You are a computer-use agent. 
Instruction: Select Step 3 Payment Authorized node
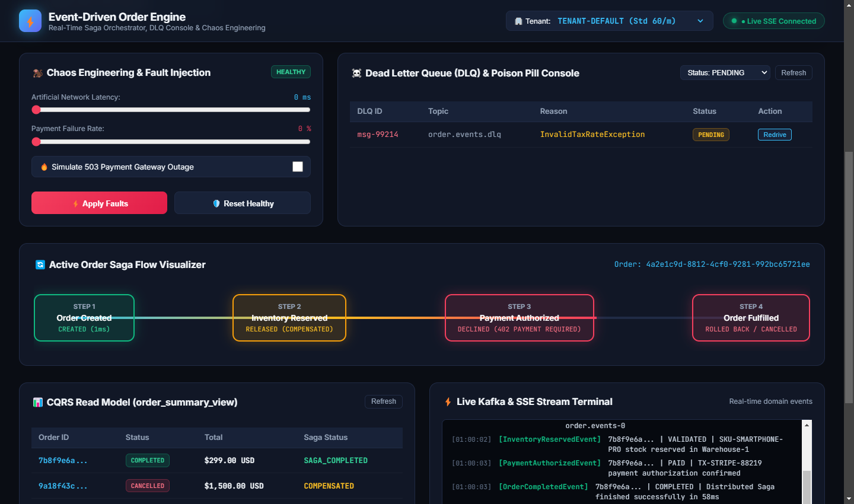tap(520, 318)
